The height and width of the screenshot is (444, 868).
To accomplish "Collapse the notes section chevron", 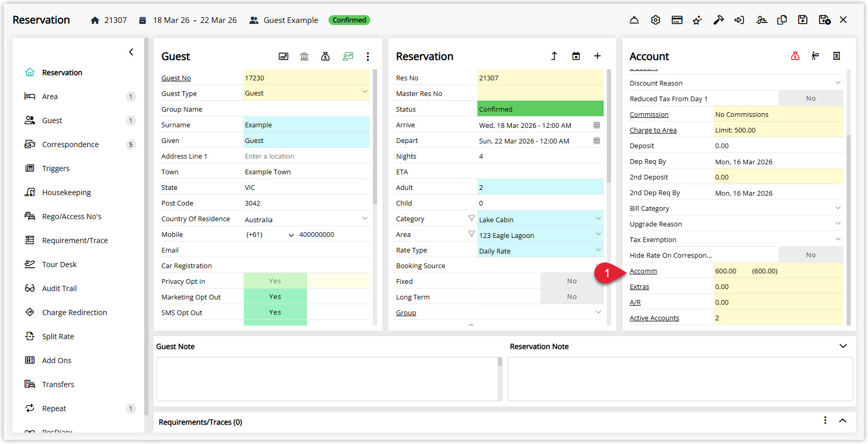I will [843, 346].
